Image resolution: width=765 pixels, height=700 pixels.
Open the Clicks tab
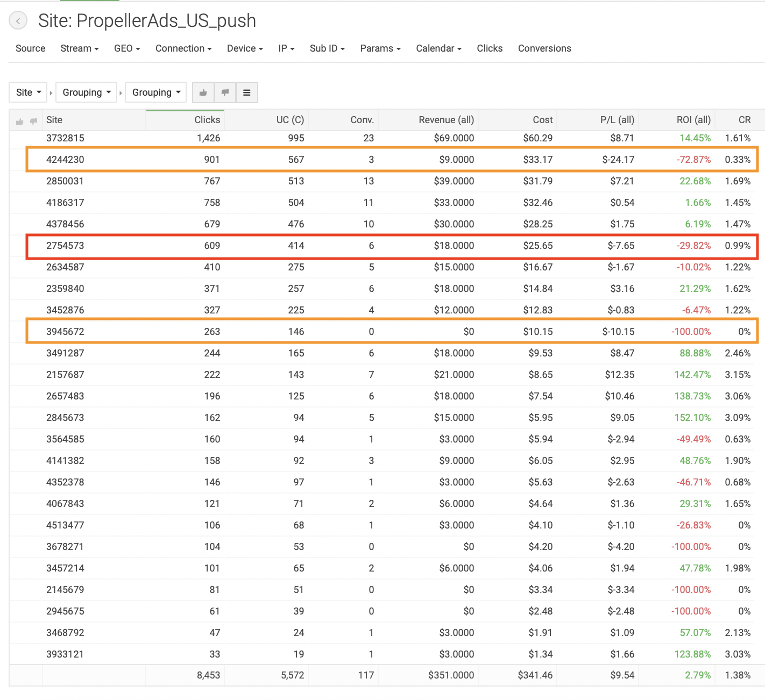click(490, 48)
